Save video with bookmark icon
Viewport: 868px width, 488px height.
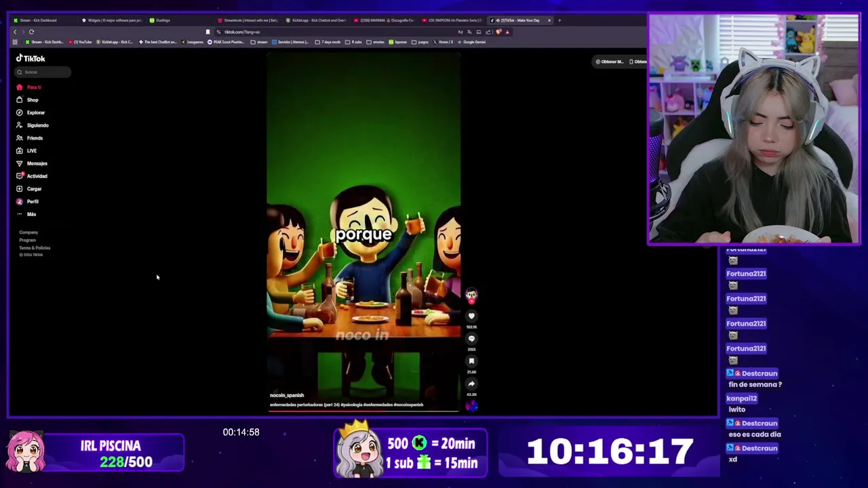(x=471, y=361)
